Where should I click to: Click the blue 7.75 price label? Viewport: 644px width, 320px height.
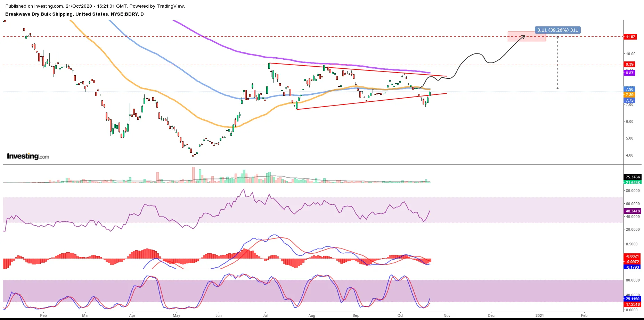[x=630, y=100]
